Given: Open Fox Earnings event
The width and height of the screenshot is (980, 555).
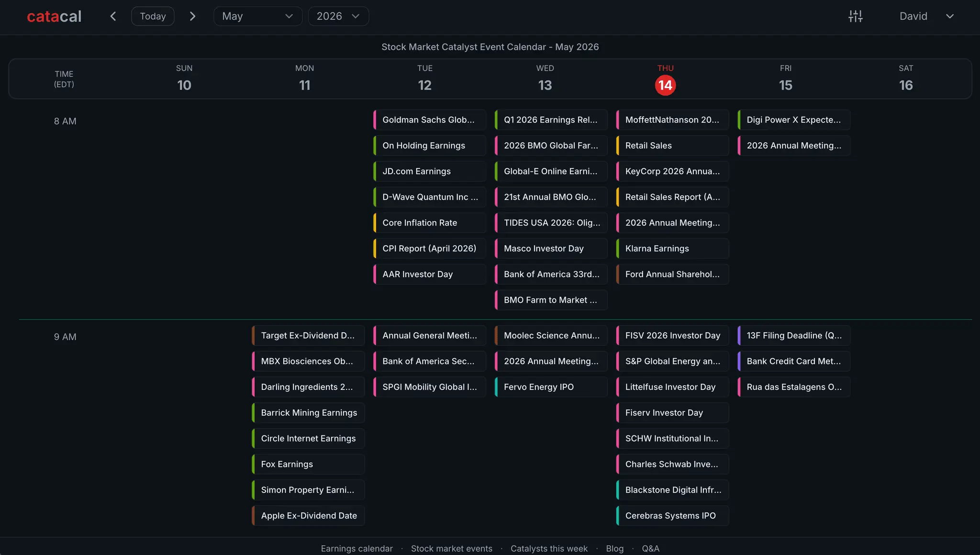Looking at the screenshot, I should point(308,464).
